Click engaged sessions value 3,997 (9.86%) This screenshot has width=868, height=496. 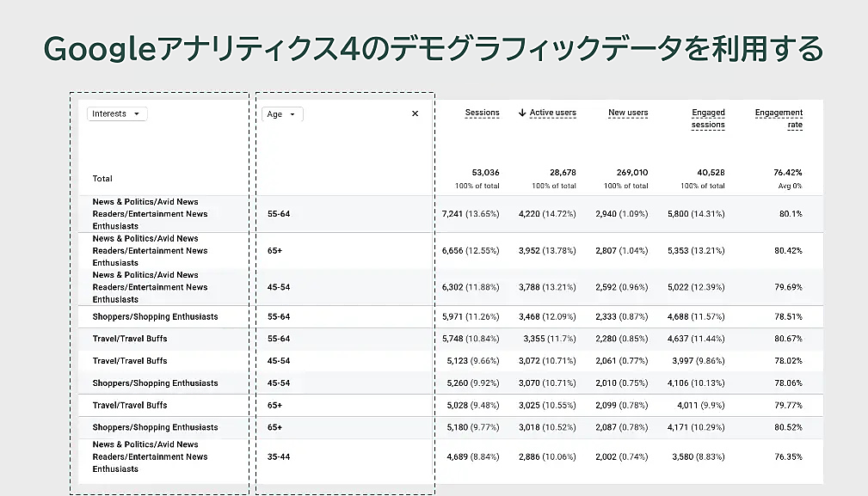pos(698,361)
